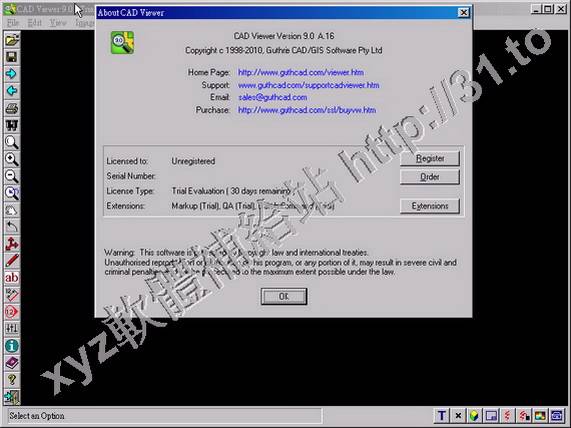Select the red 3D axes orbit tool
The height and width of the screenshot is (428, 571).
click(12, 244)
